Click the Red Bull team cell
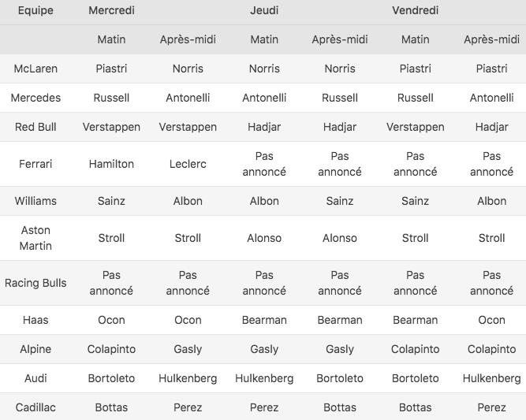Screen dimensions: 526x420 click(35, 127)
